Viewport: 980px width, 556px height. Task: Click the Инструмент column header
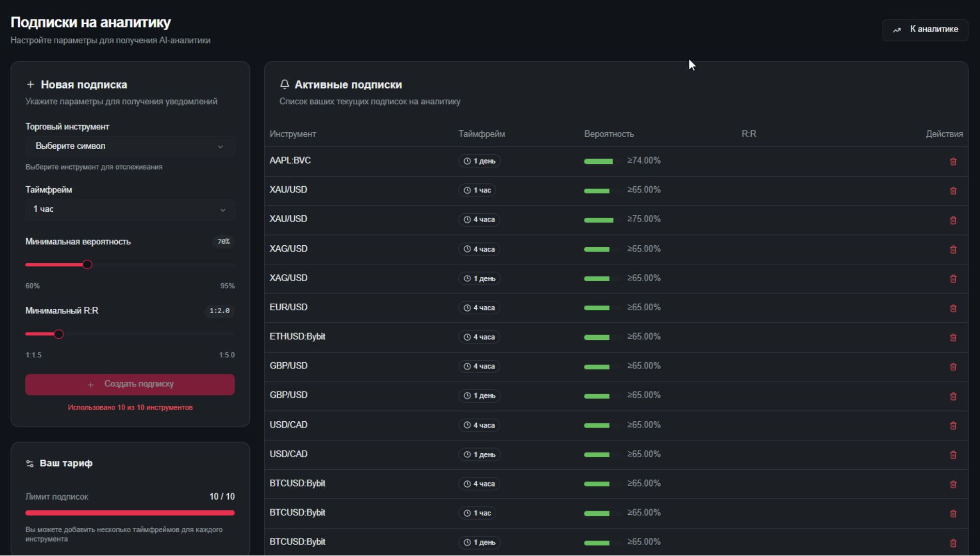pos(293,134)
